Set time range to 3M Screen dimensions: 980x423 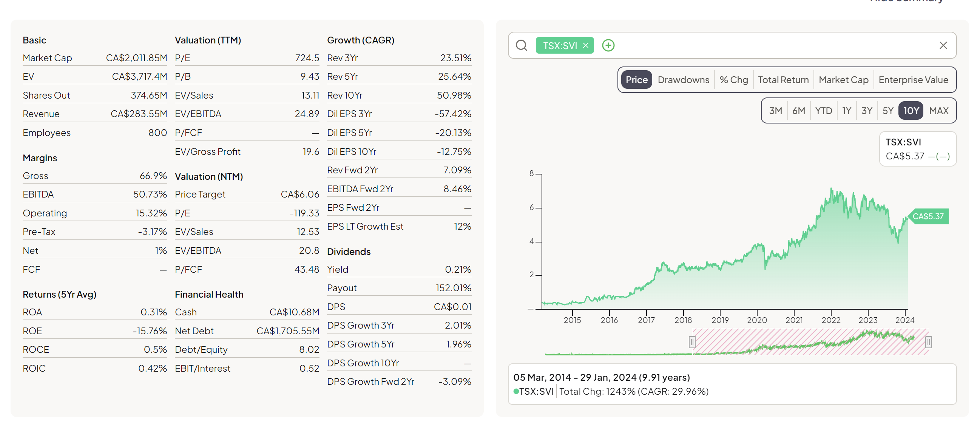pyautogui.click(x=775, y=111)
